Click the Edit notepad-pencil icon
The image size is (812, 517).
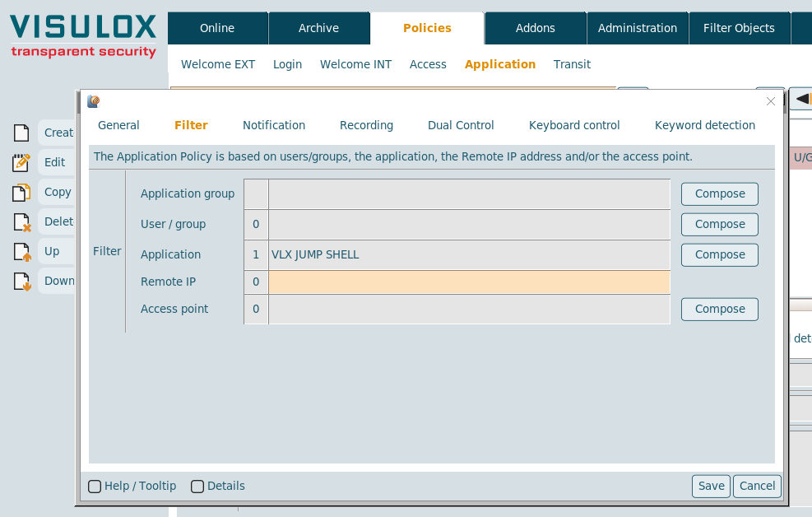(x=21, y=162)
